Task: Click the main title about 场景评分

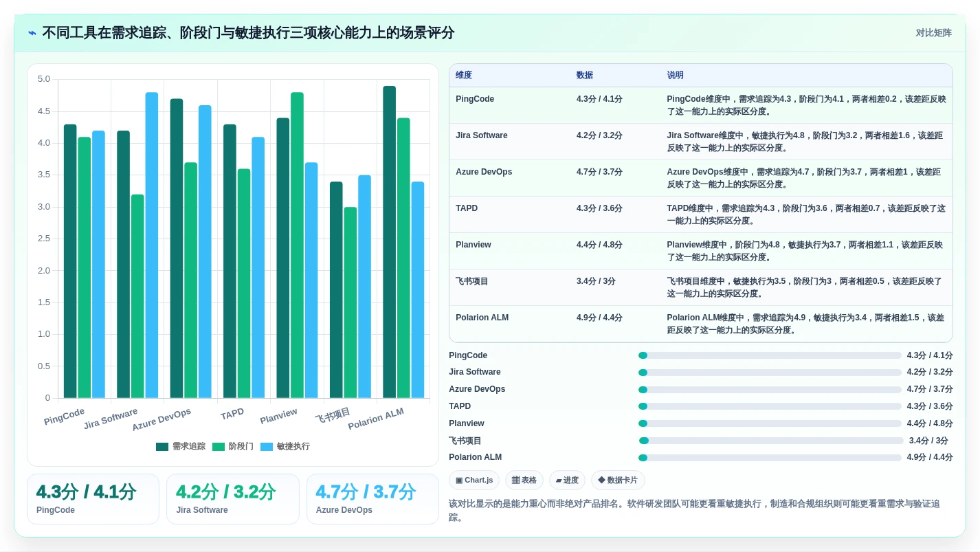Action: pos(248,33)
